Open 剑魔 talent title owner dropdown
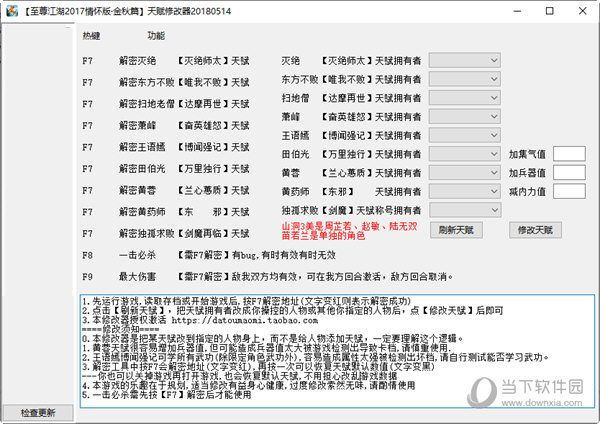The height and width of the screenshot is (424, 600). click(465, 210)
